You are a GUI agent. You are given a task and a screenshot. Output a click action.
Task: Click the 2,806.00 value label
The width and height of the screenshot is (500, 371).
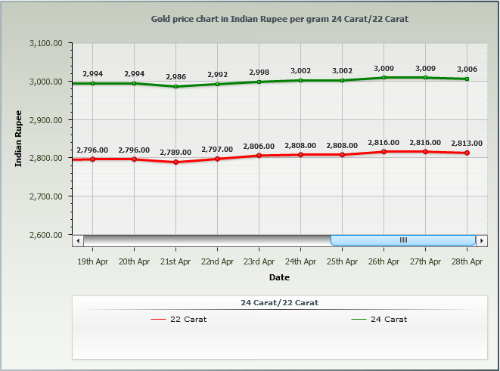pos(259,146)
